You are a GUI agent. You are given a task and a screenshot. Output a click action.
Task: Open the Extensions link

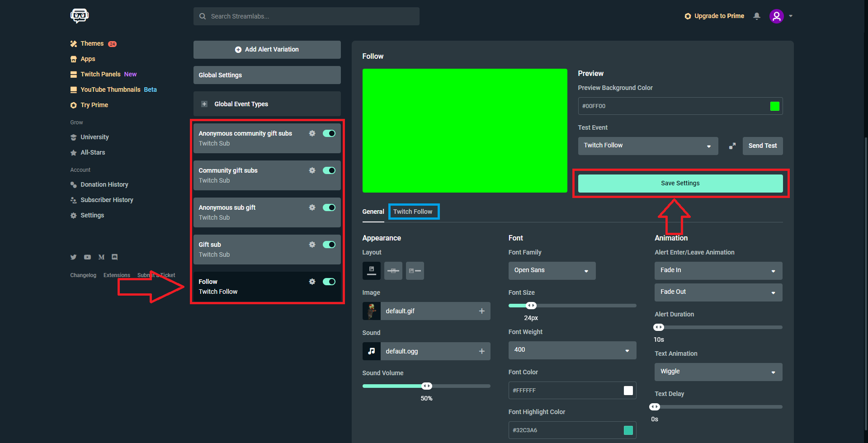[117, 275]
